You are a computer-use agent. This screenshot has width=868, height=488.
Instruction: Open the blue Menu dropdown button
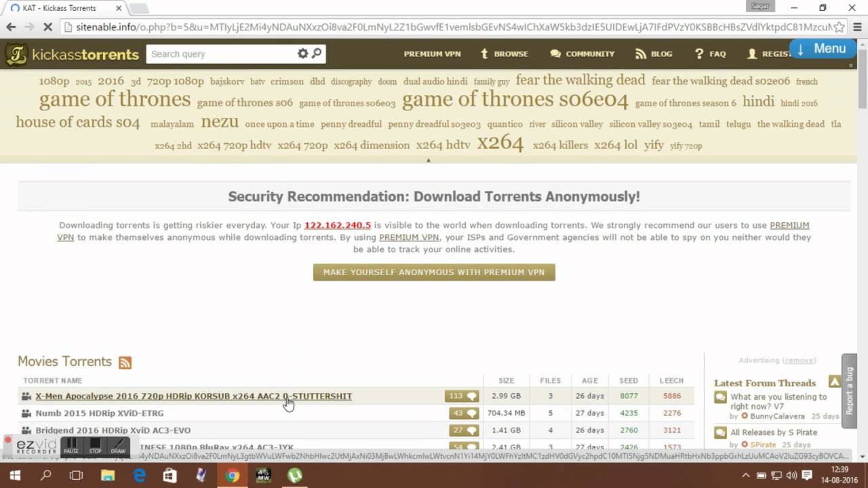[822, 49]
